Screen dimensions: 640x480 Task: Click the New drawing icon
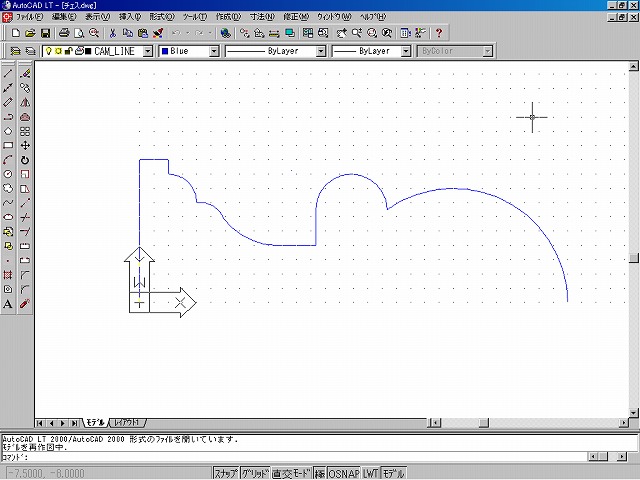point(16,33)
